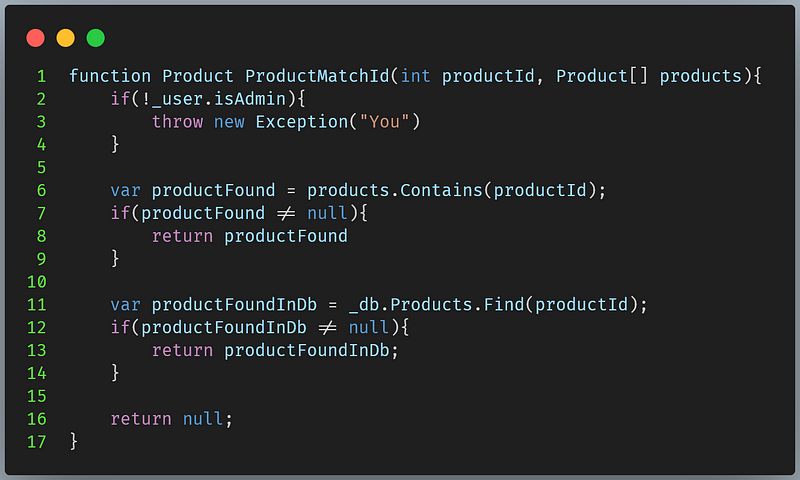Click line number 1 in gutter
This screenshot has height=480, width=800.
[x=41, y=77]
